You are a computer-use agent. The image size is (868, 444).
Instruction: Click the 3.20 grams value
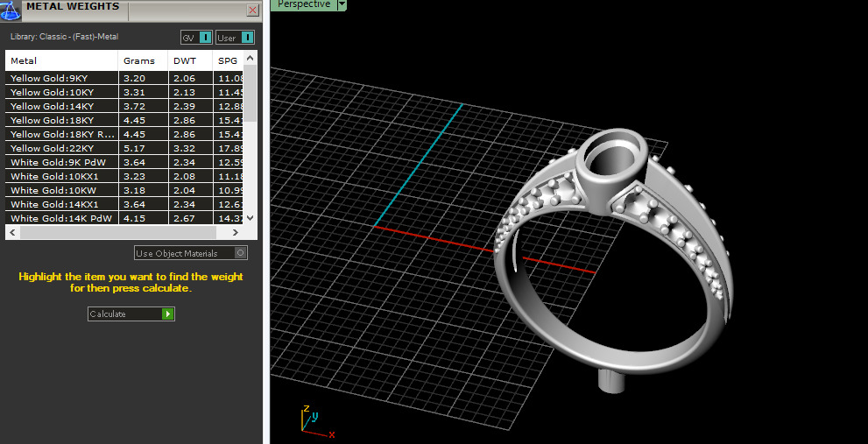(135, 78)
